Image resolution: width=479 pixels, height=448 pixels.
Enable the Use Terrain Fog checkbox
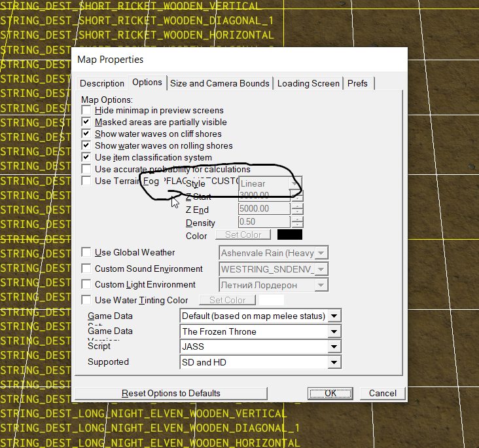point(86,181)
